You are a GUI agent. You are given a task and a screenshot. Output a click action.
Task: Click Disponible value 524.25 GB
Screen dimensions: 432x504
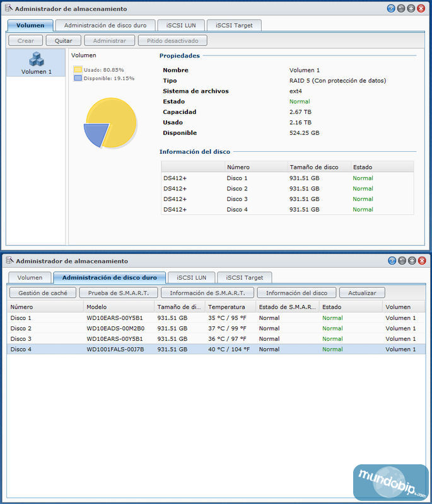tap(305, 133)
